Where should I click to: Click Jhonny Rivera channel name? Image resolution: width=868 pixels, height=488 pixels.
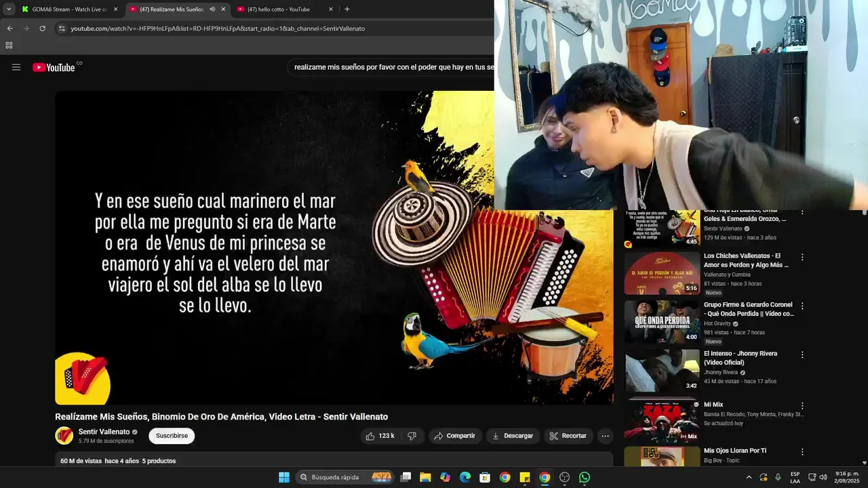coord(721,372)
